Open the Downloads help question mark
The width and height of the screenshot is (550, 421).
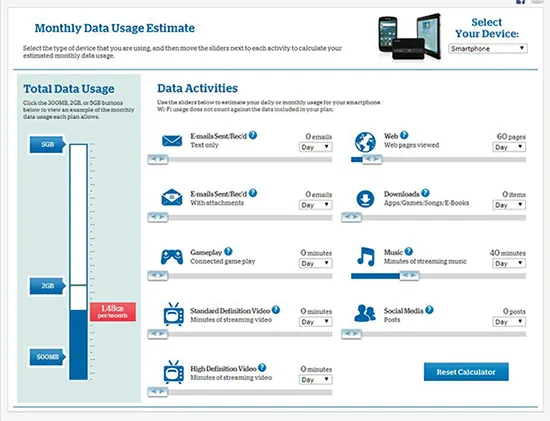click(425, 193)
